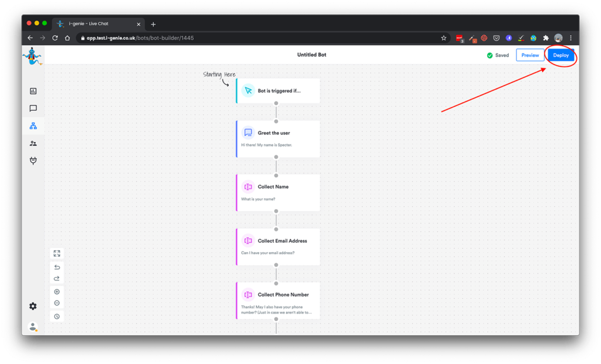This screenshot has width=601, height=364.
Task: Select the 'Collect Email Address' node
Action: [x=278, y=246]
